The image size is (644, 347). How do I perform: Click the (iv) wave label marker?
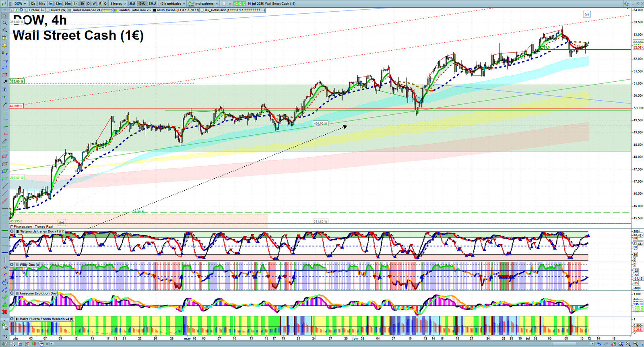coord(62,222)
